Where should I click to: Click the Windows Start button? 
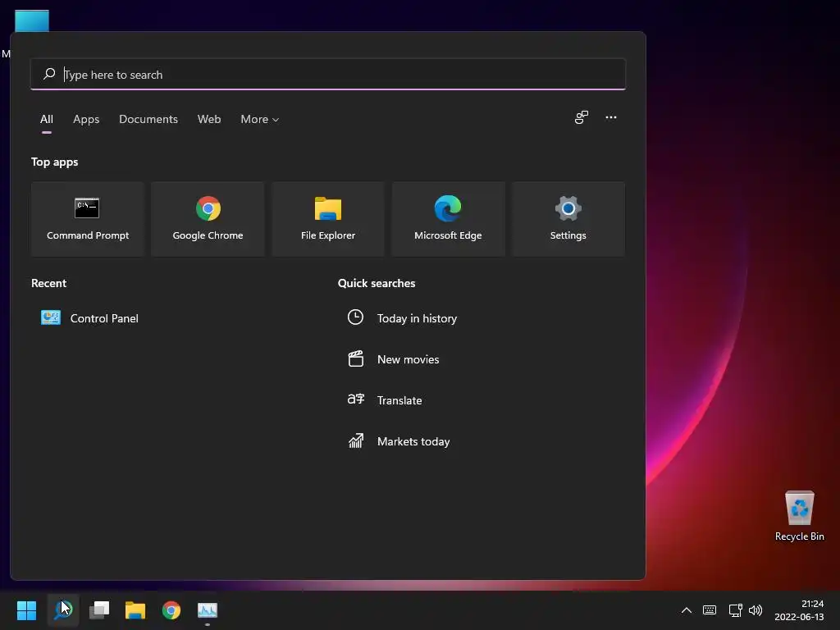coord(26,610)
